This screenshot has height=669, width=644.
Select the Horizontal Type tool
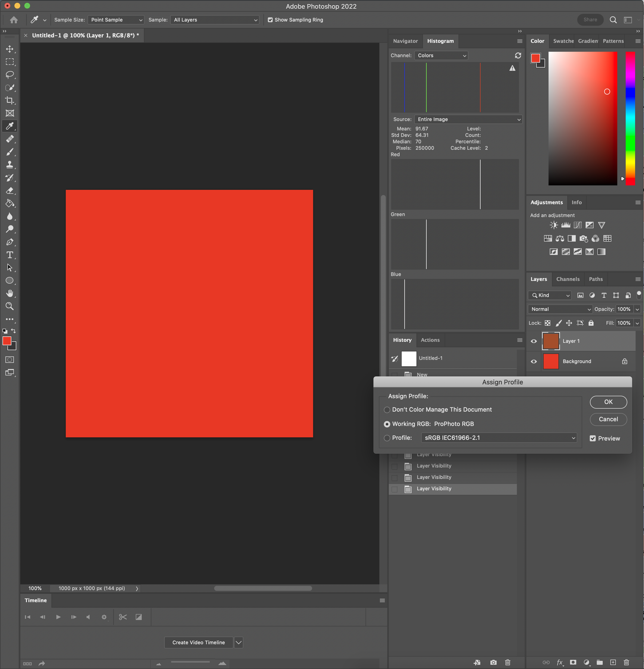point(10,255)
